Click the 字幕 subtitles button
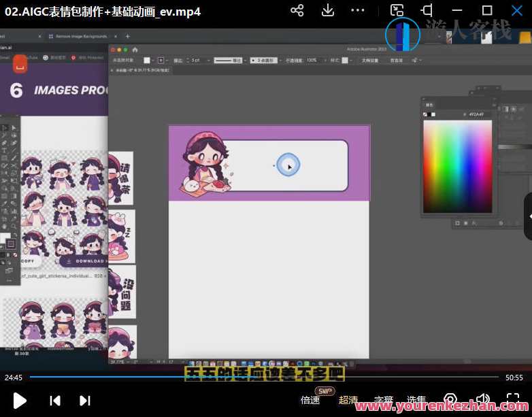Viewport: 532px width, 417px height. point(383,400)
